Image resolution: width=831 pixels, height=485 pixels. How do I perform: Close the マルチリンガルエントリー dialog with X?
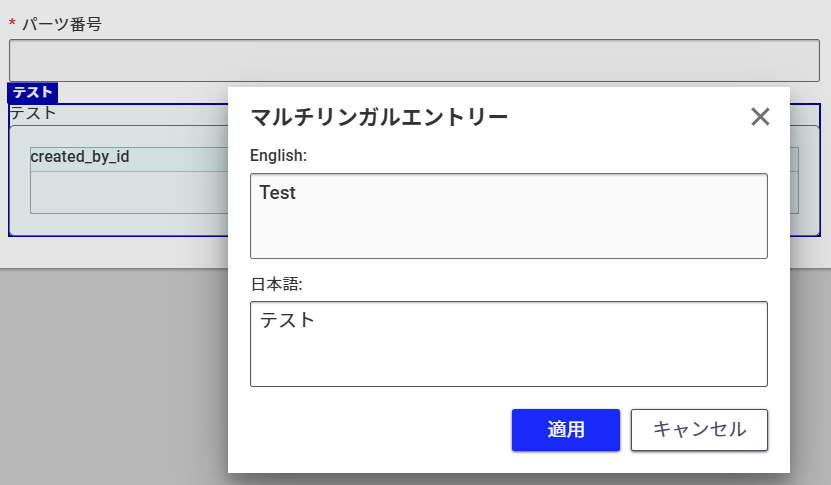pos(760,117)
